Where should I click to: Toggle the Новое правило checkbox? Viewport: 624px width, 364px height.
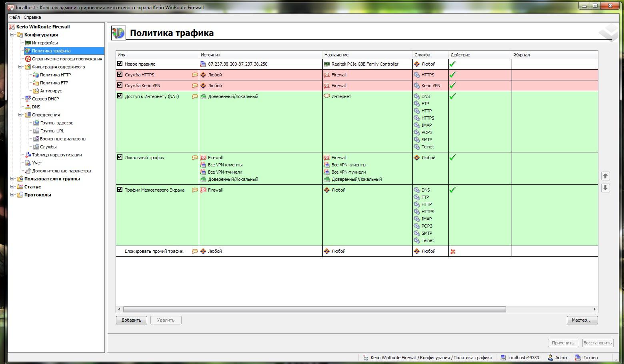point(120,64)
